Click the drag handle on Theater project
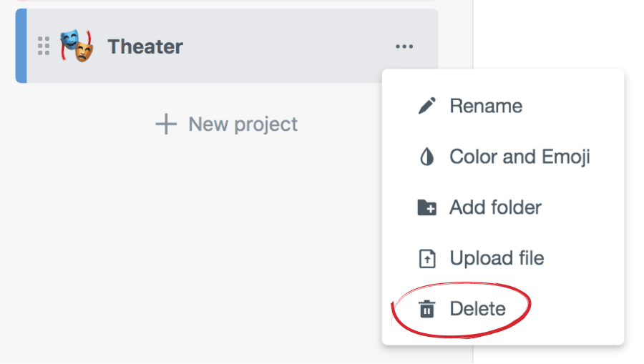The image size is (644, 364). click(x=44, y=46)
